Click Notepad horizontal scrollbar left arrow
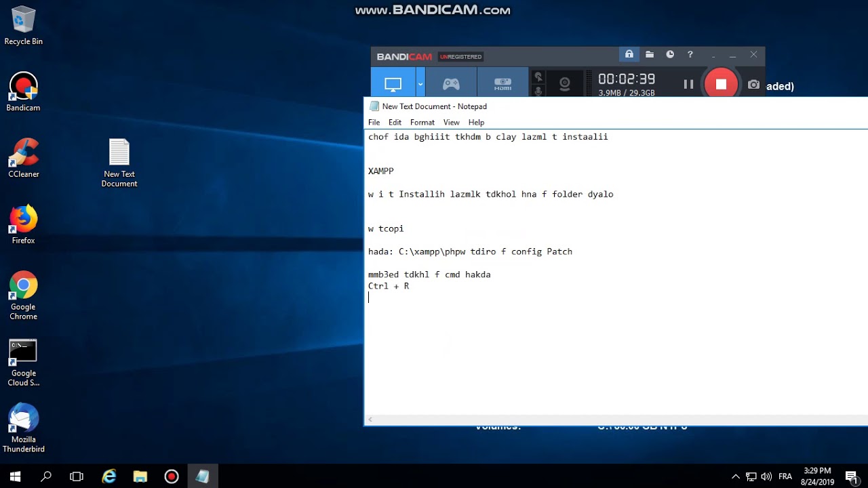The width and height of the screenshot is (868, 488). point(370,420)
